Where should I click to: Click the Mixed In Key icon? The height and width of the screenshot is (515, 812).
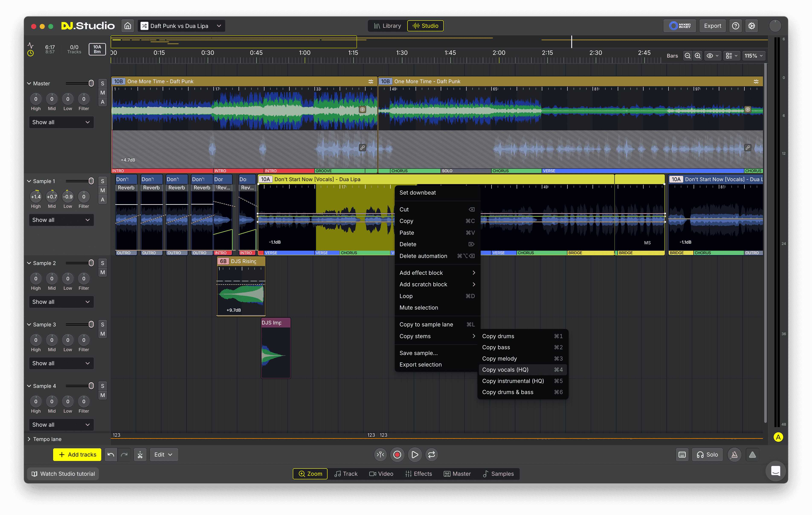click(x=680, y=26)
